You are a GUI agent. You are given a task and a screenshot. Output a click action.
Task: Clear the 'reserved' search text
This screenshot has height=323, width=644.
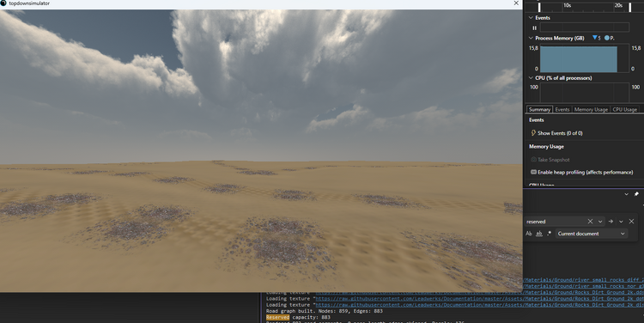pyautogui.click(x=590, y=222)
